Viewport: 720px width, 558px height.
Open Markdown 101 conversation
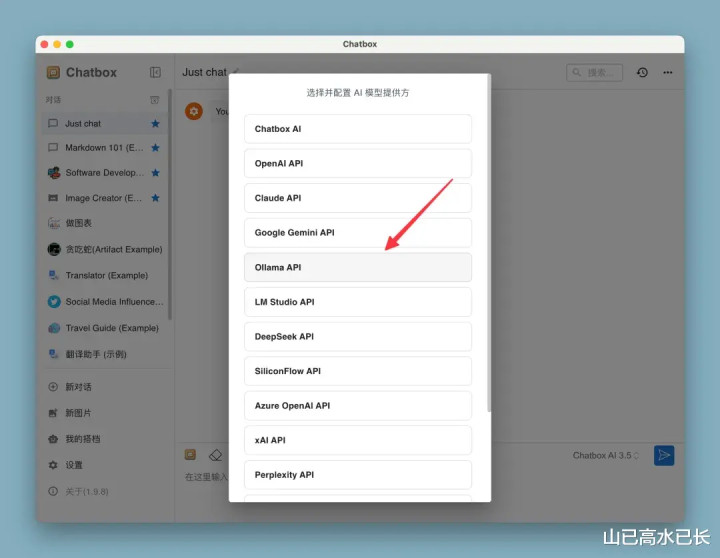coord(104,148)
